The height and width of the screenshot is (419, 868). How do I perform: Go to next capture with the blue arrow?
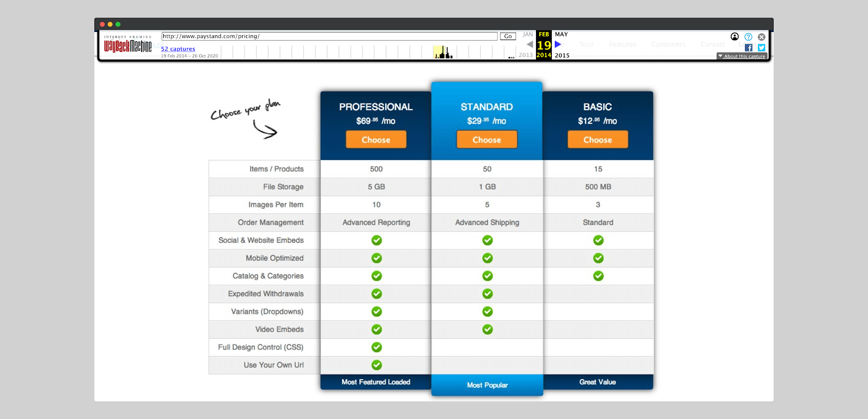pyautogui.click(x=558, y=44)
